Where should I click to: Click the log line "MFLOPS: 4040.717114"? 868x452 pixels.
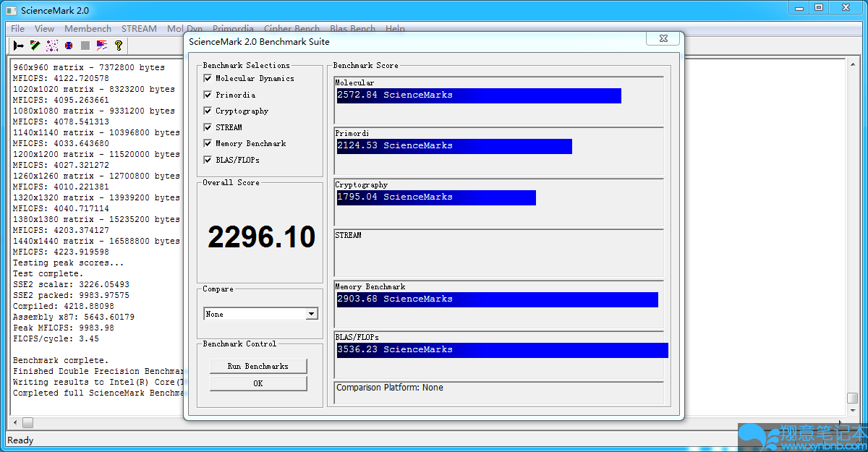(61, 208)
